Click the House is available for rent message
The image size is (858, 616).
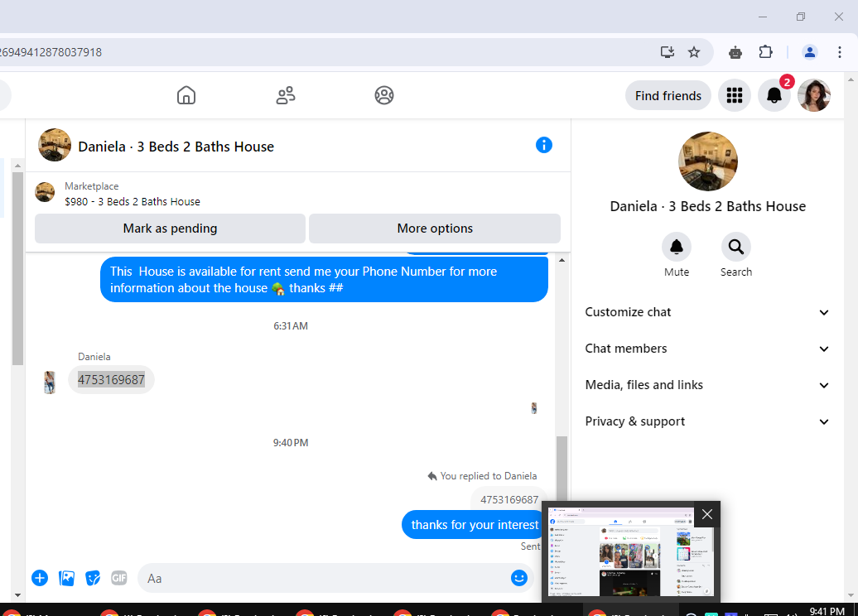324,280
